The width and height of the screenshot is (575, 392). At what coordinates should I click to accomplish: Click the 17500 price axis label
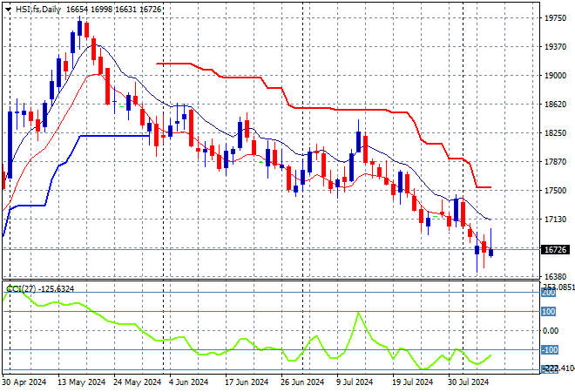(555, 190)
